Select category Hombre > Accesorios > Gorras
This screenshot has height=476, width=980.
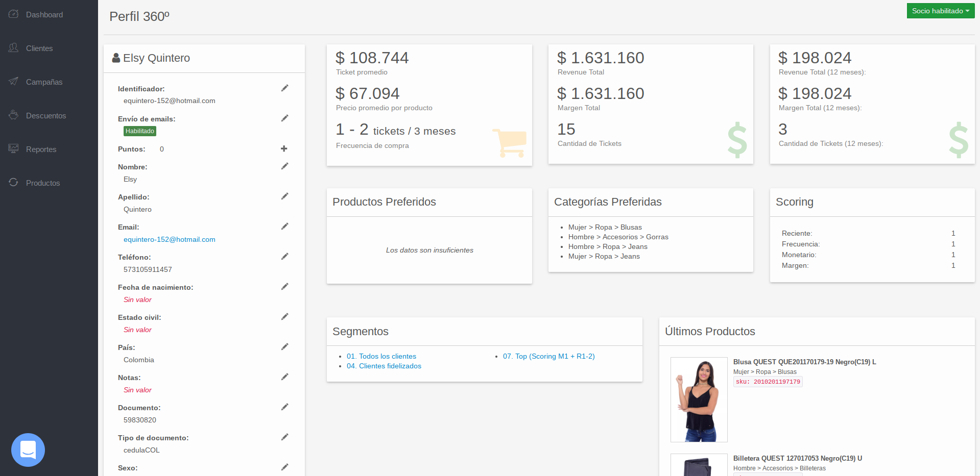(x=618, y=237)
